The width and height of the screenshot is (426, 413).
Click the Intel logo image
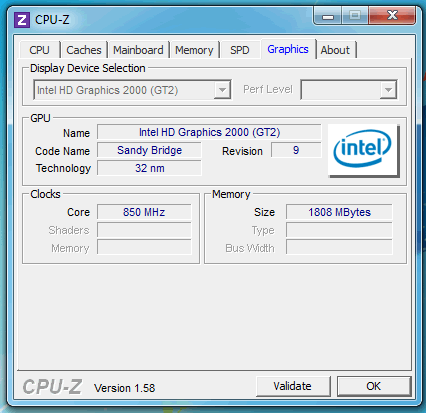point(364,151)
